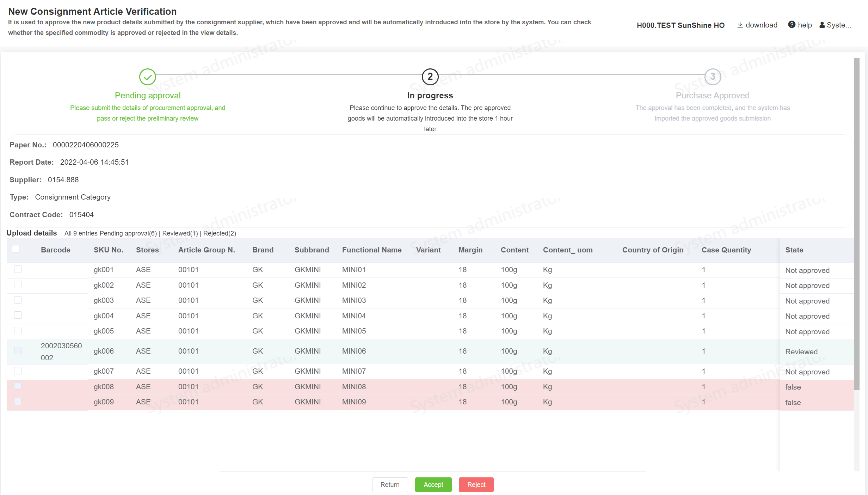The height and width of the screenshot is (495, 868).
Task: Filter by Pending approval(6) entries
Action: (x=128, y=233)
